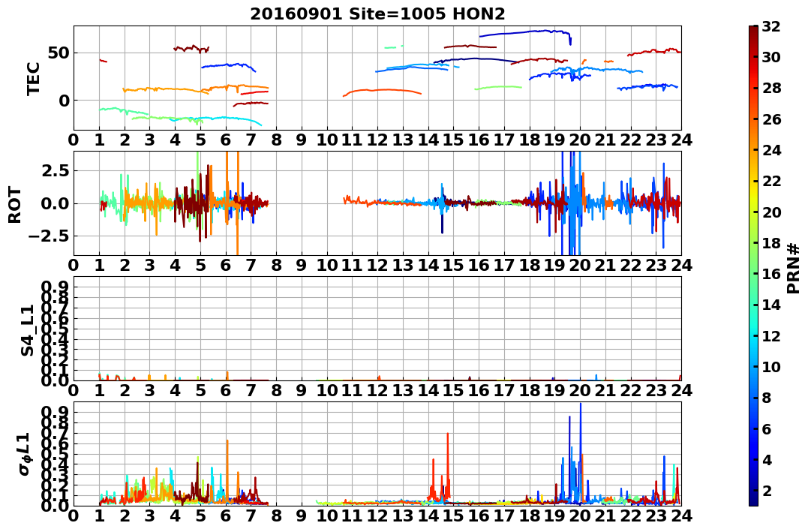This screenshot has height=532, width=808.
Task: Click the colorbar tick label '6'
Action: tap(766, 428)
